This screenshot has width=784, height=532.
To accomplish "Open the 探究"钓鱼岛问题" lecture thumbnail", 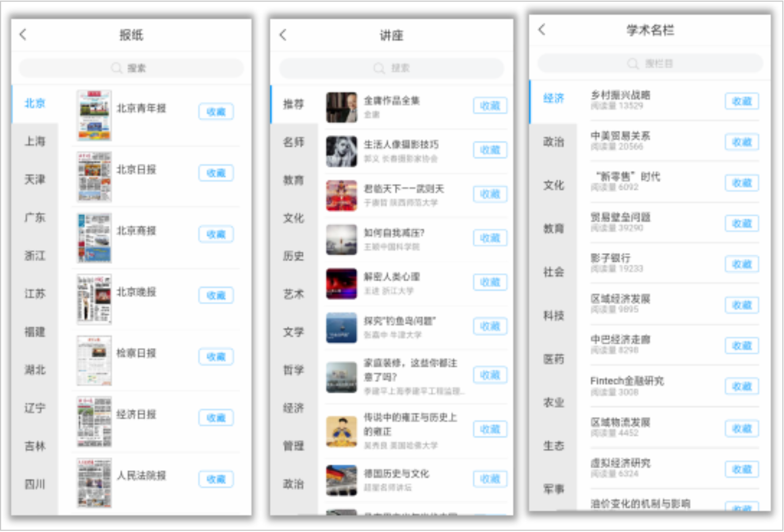I will pos(342,328).
